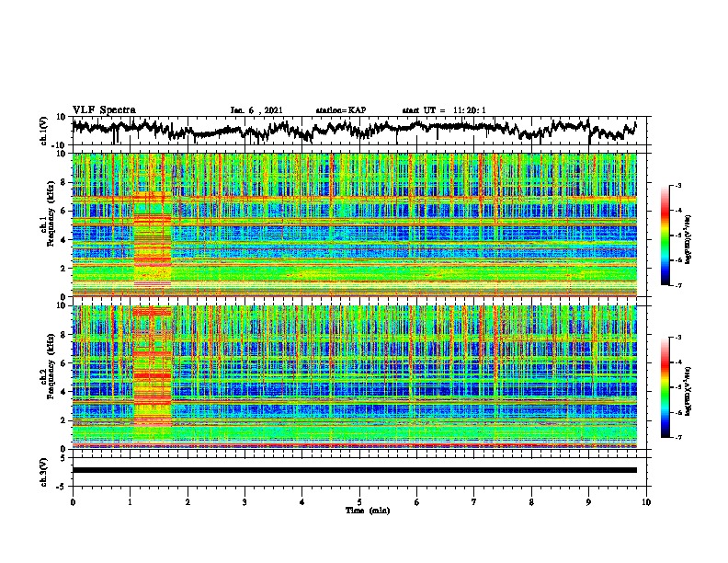Click the ch.1 colorbar log(PSD) label
Screen dimensions: 728x563
pos(688,239)
